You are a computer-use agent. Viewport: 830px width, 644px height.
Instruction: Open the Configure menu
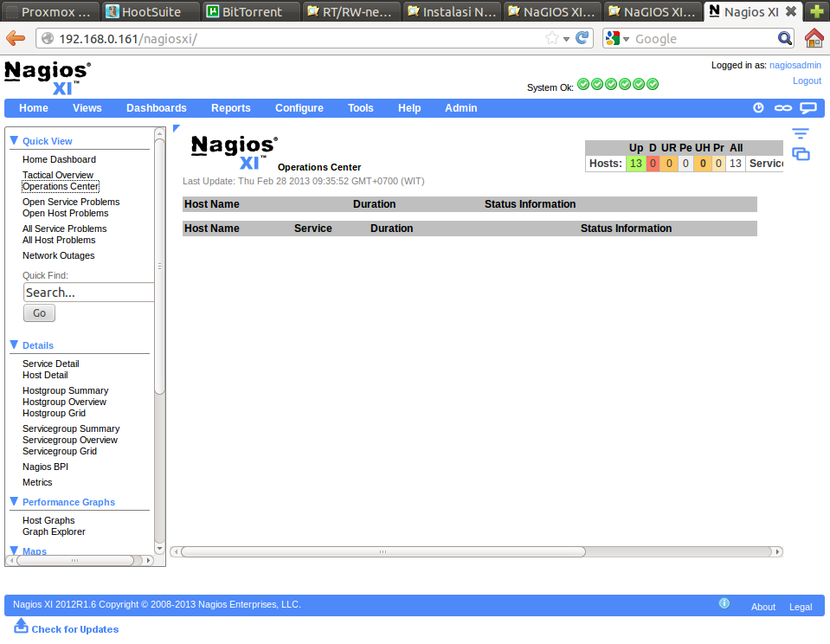[299, 108]
